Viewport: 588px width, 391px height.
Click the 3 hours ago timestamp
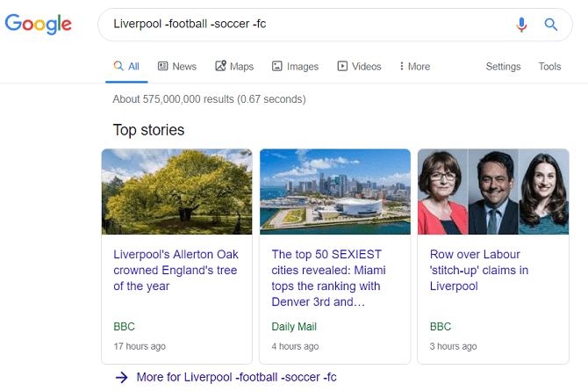pos(454,346)
